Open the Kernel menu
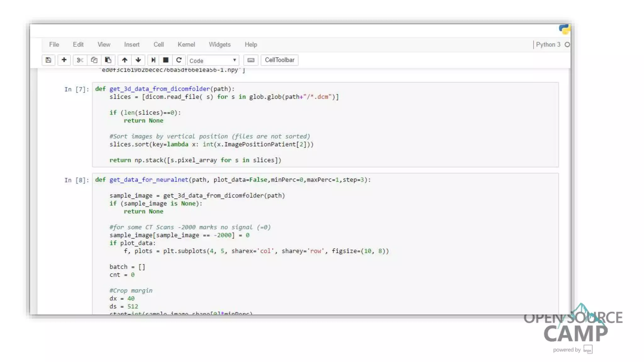Image resolution: width=644 pixels, height=362 pixels. pos(186,45)
